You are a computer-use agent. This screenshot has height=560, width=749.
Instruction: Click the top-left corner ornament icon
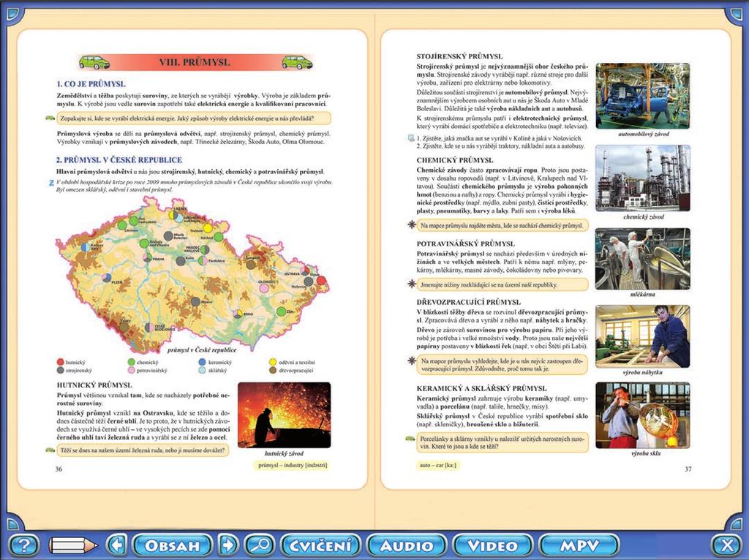point(13,13)
